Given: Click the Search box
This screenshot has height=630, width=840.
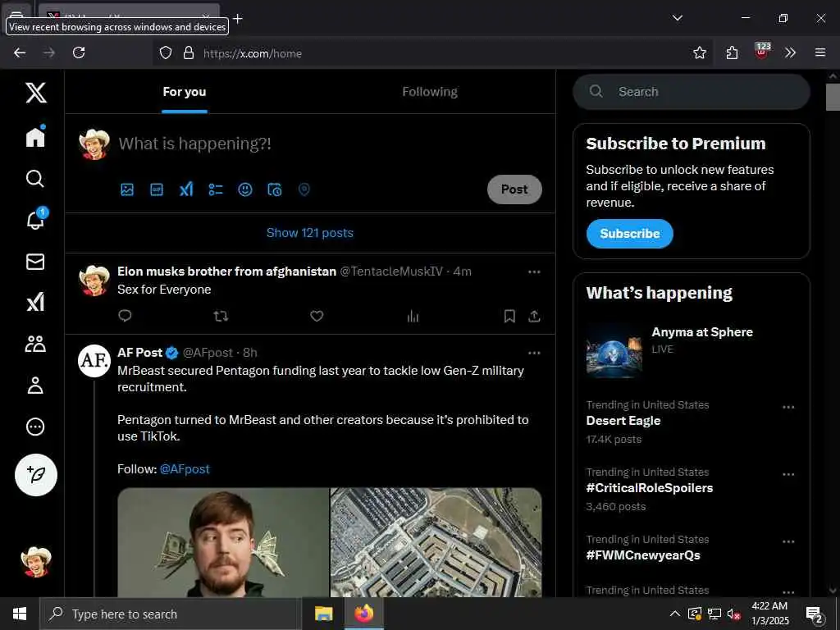Looking at the screenshot, I should pyautogui.click(x=691, y=92).
